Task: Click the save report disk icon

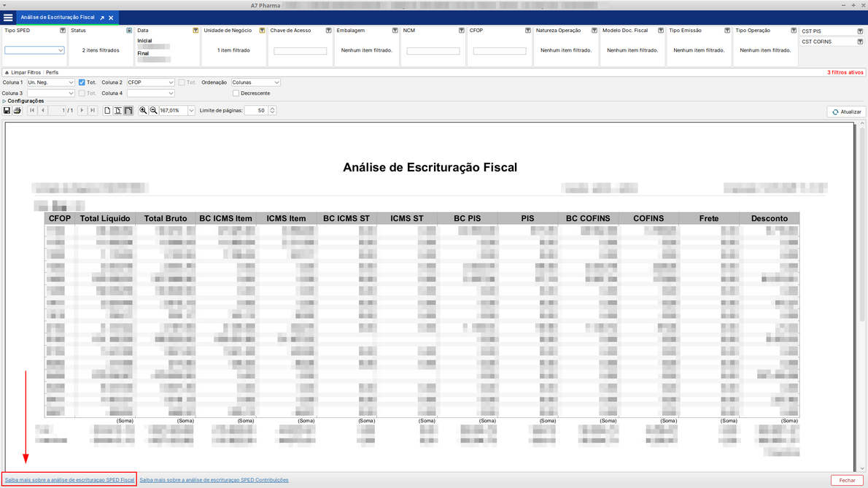Action: (7, 111)
